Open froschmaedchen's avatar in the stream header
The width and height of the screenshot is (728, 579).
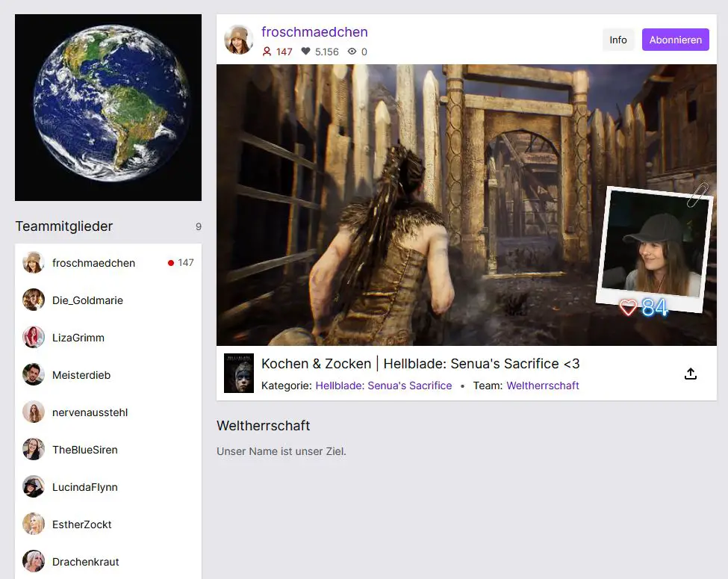pyautogui.click(x=239, y=40)
